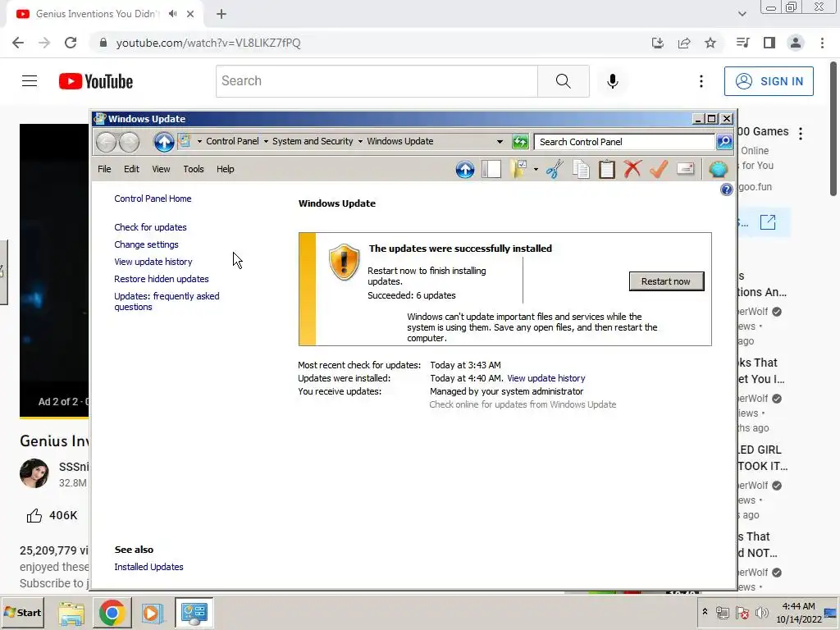Screen dimensions: 840x630
Task: Click Restore hidden updates link
Action: point(162,279)
